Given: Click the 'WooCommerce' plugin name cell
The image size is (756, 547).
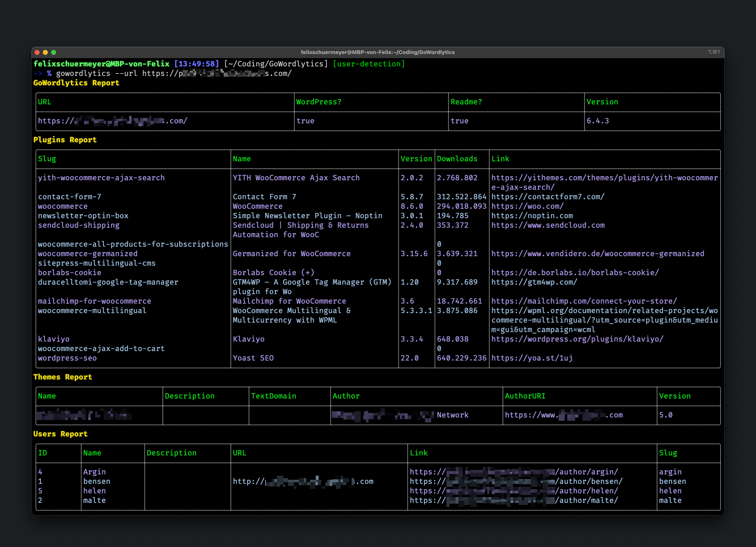Looking at the screenshot, I should coord(258,206).
